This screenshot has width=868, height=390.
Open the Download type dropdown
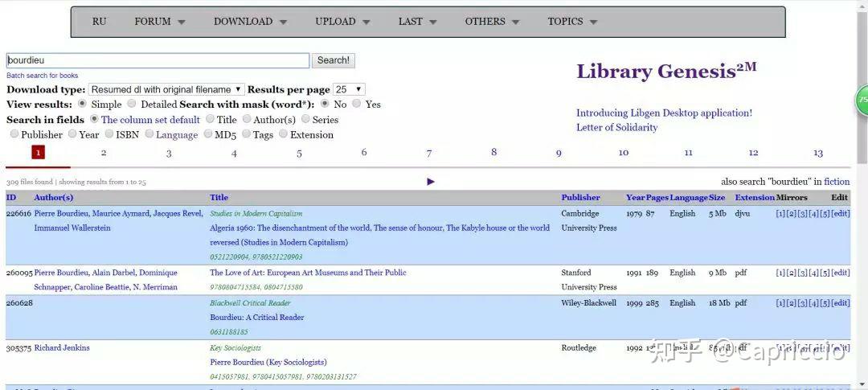(x=166, y=89)
